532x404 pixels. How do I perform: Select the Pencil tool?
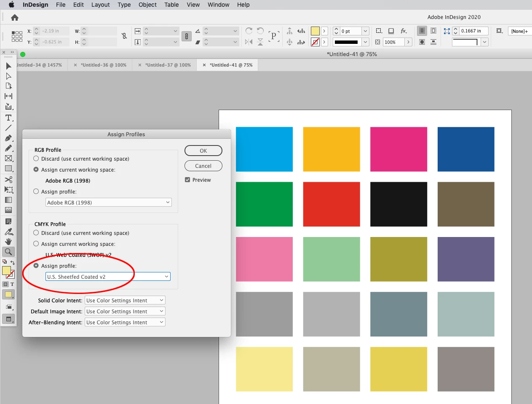coord(8,148)
